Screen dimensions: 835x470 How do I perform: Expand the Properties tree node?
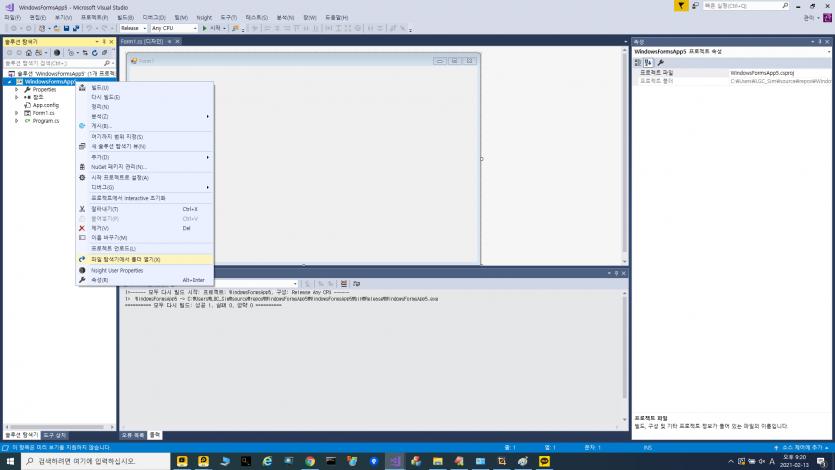[17, 89]
